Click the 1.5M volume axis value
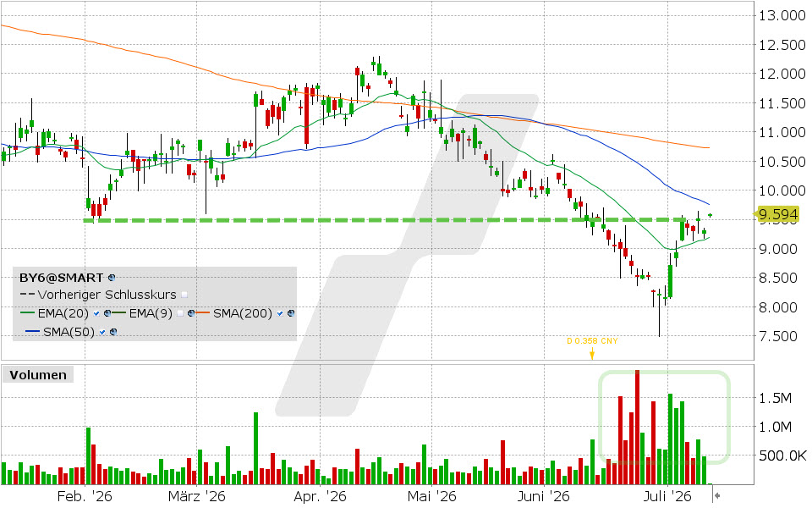The height and width of the screenshot is (508, 812). (x=776, y=398)
